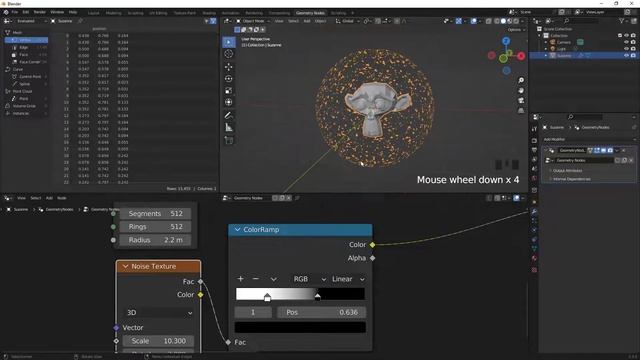Add a color stop with ColorRamp plus icon
Screen dimensions: 640x360
pyautogui.click(x=240, y=279)
